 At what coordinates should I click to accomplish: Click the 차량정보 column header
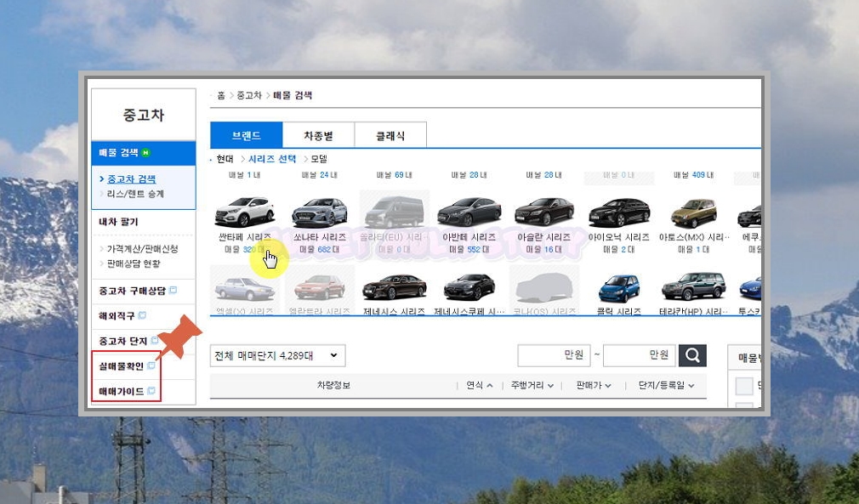click(x=333, y=385)
